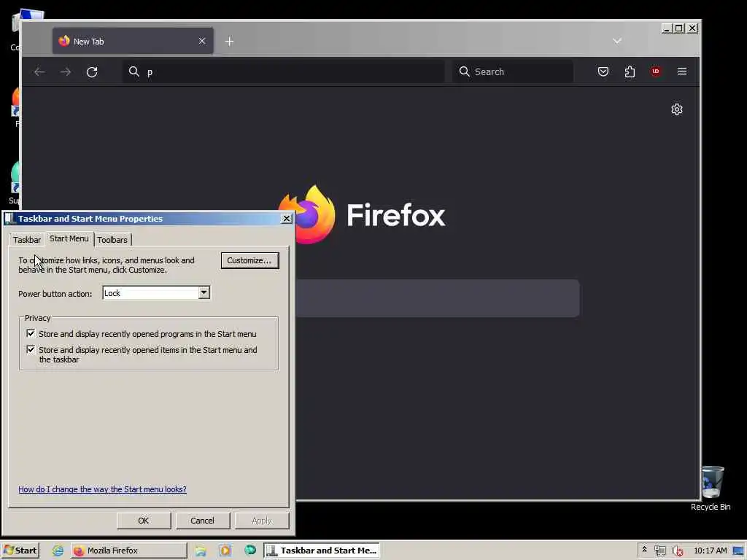Close the Taskbar and Start Menu dialog
Viewport: 747px width, 560px height.
point(286,219)
